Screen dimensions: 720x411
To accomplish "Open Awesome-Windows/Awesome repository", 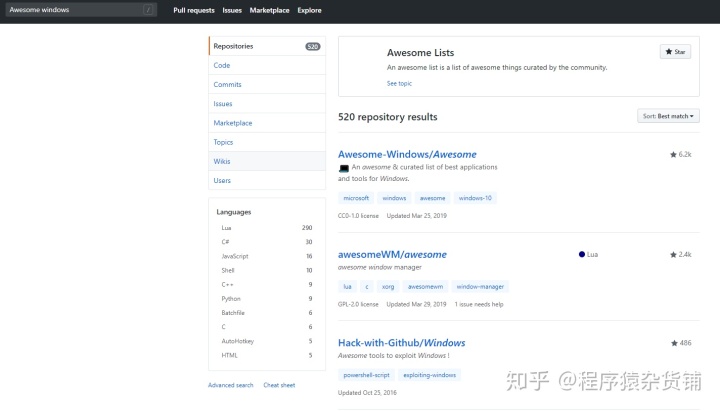I will 407,154.
